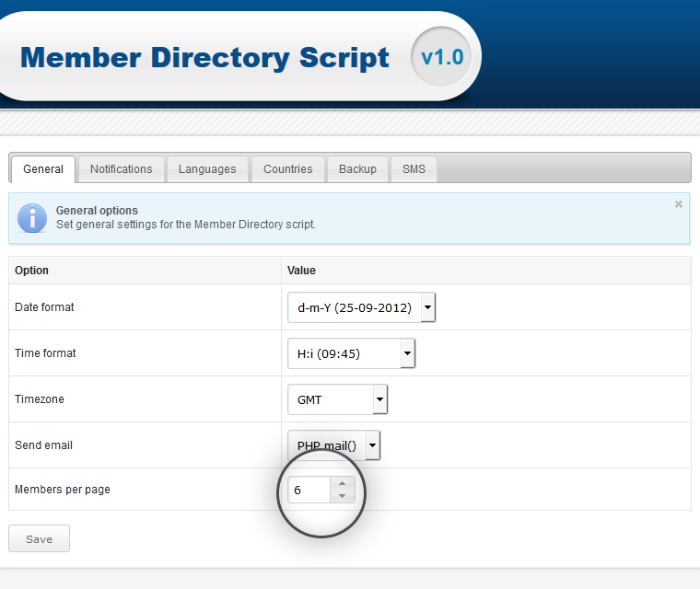Click the Save button
The image size is (700, 589).
tap(40, 538)
